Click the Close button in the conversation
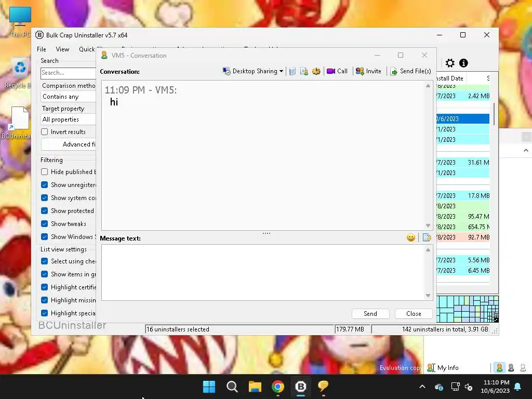 [414, 314]
